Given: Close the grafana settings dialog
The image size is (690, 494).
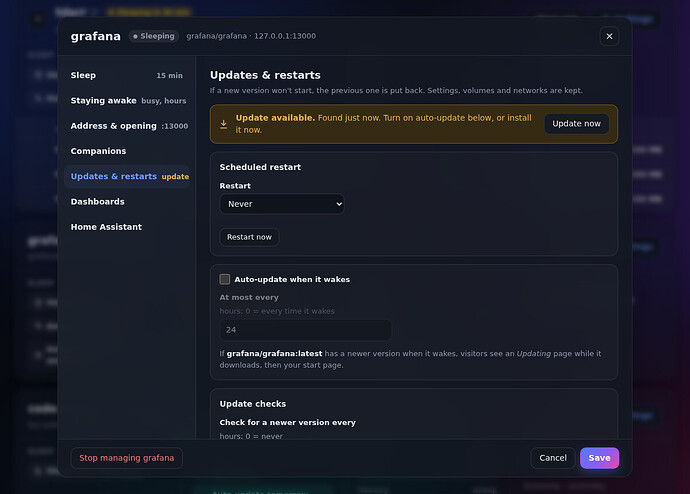Looking at the screenshot, I should [x=609, y=36].
